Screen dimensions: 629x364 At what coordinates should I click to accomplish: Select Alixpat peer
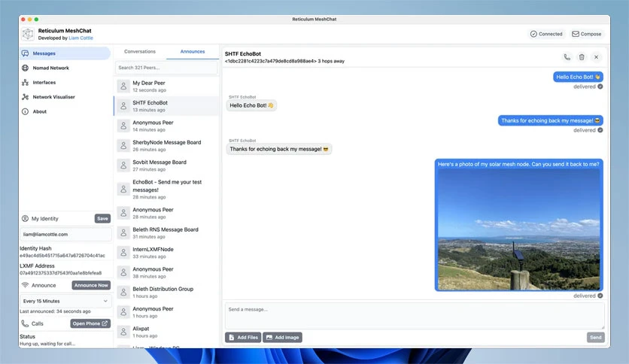click(166, 332)
